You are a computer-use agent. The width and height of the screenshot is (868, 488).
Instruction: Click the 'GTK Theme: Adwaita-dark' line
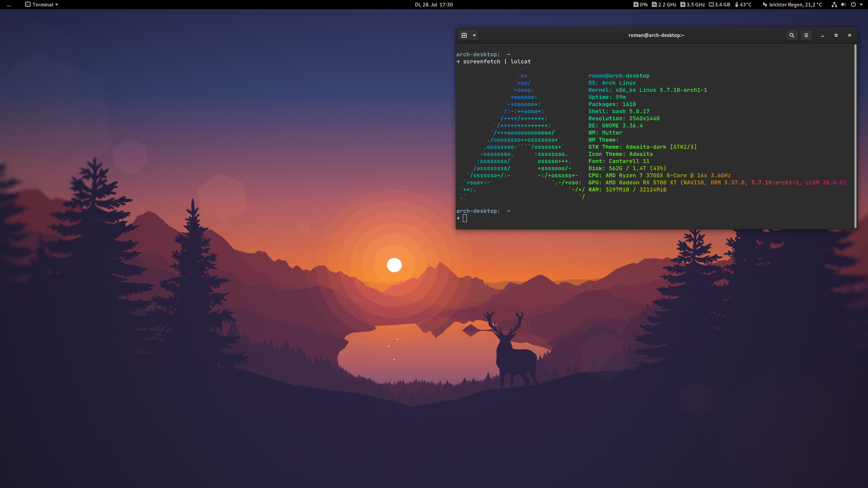pos(643,147)
